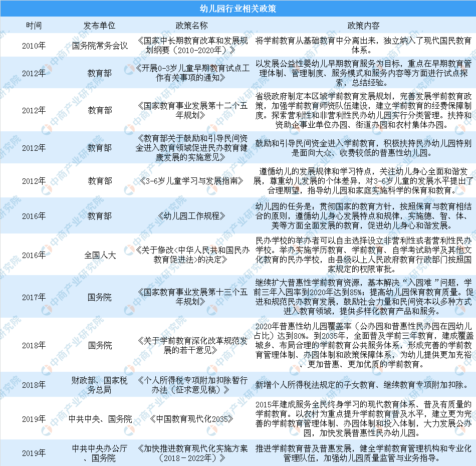Click 国务院 in the 十三个五年规划 row
Viewport: 476px width, 466px height.
[x=100, y=297]
